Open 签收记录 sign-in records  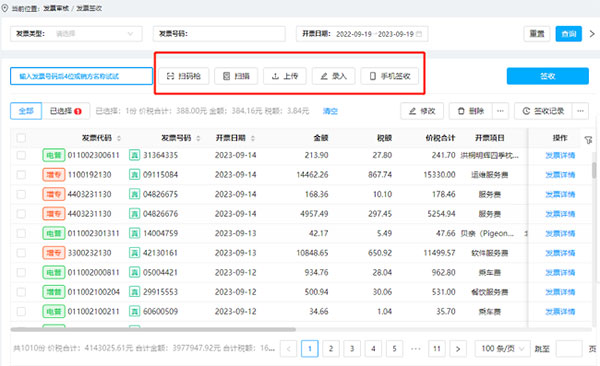(543, 111)
